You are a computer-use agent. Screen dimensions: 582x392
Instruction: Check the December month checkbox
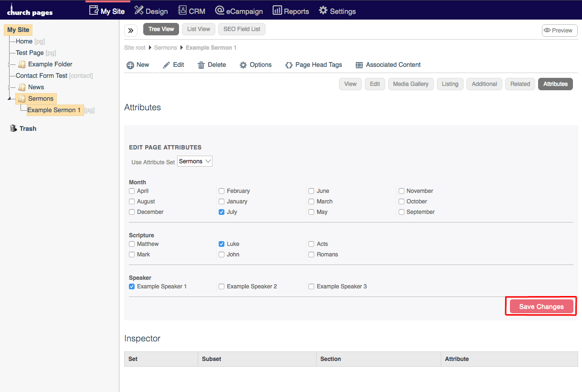point(132,212)
